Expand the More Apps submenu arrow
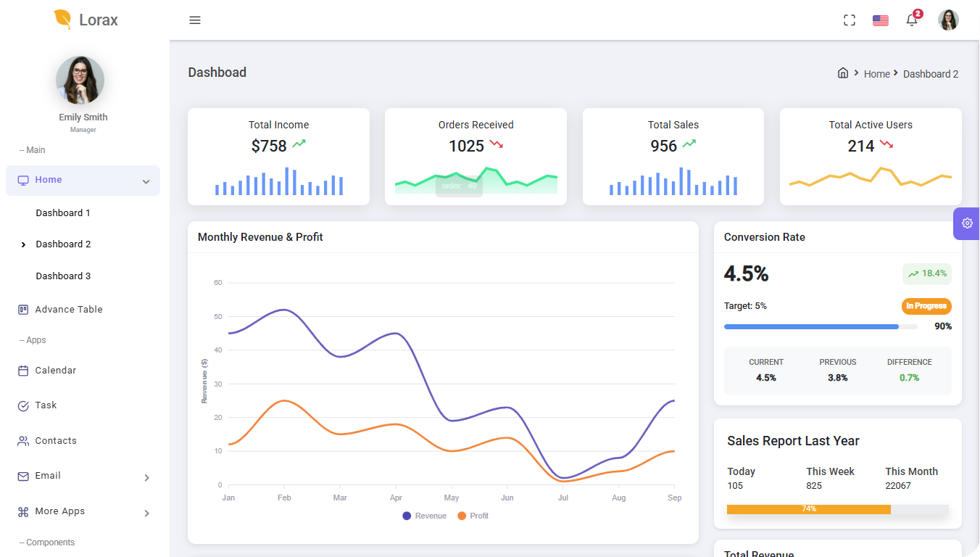 (x=147, y=513)
